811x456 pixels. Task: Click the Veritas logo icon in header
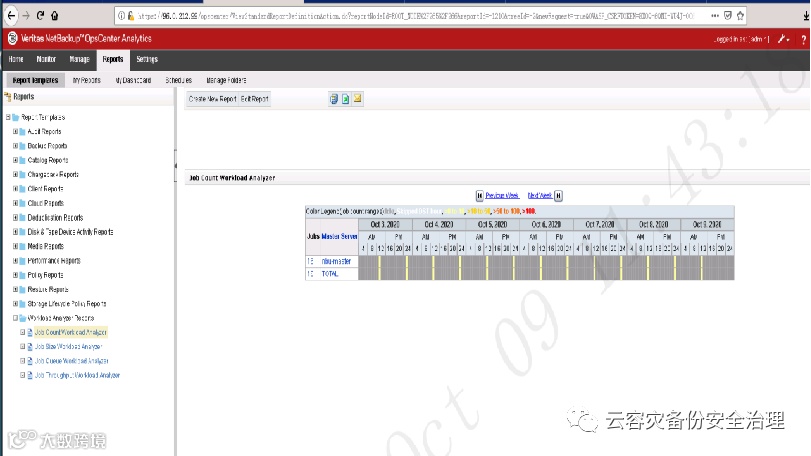(12, 38)
